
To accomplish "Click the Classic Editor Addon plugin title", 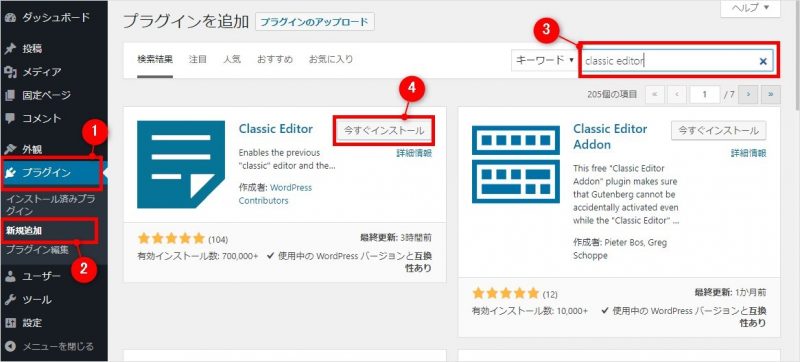I will pyautogui.click(x=610, y=137).
